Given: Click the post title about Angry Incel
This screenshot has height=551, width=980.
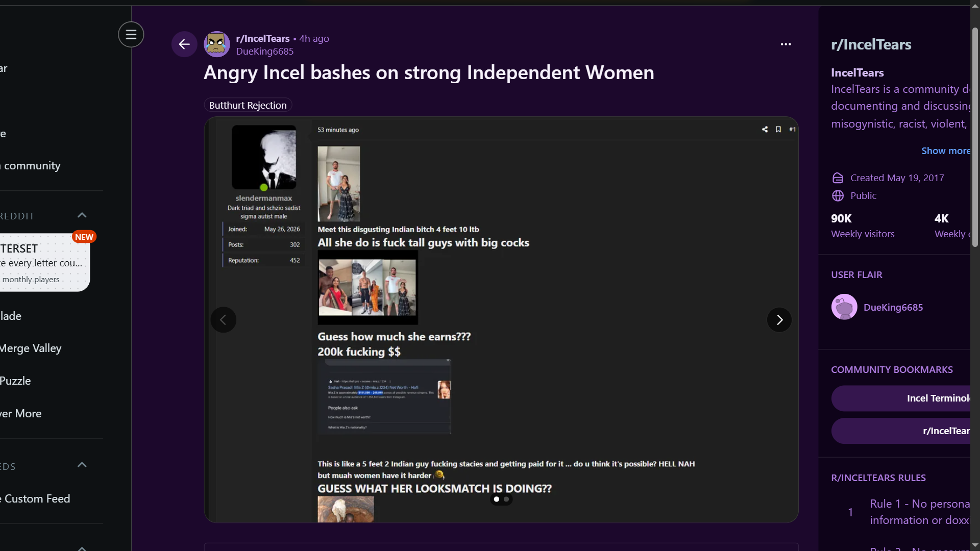Looking at the screenshot, I should click(x=429, y=73).
